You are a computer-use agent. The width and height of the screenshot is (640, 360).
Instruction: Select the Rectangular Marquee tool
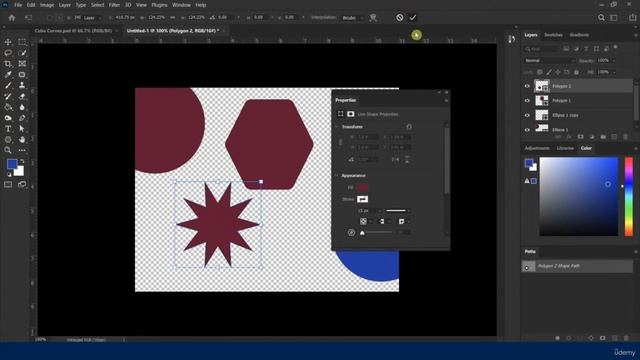(x=22, y=42)
